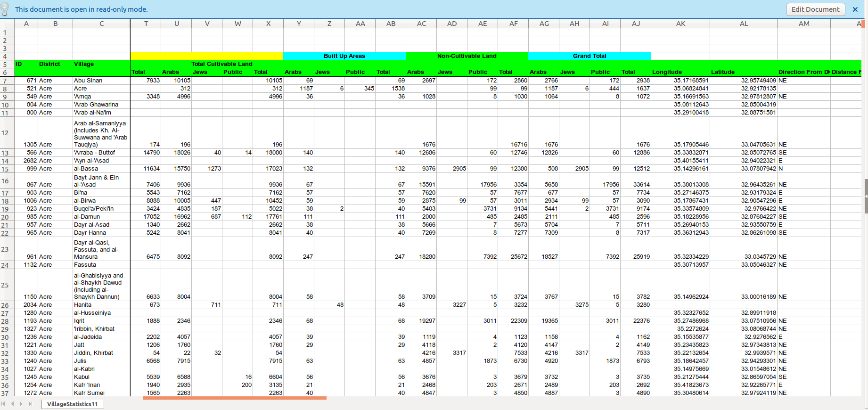868x410 pixels.
Task: Select column C header
Action: (101, 24)
